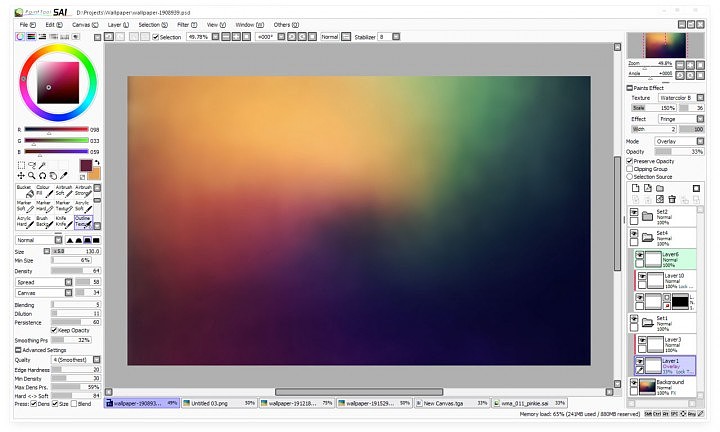The height and width of the screenshot is (432, 720).
Task: Expand the Quality 4 (Smoothest) dropdown
Action: coord(75,359)
